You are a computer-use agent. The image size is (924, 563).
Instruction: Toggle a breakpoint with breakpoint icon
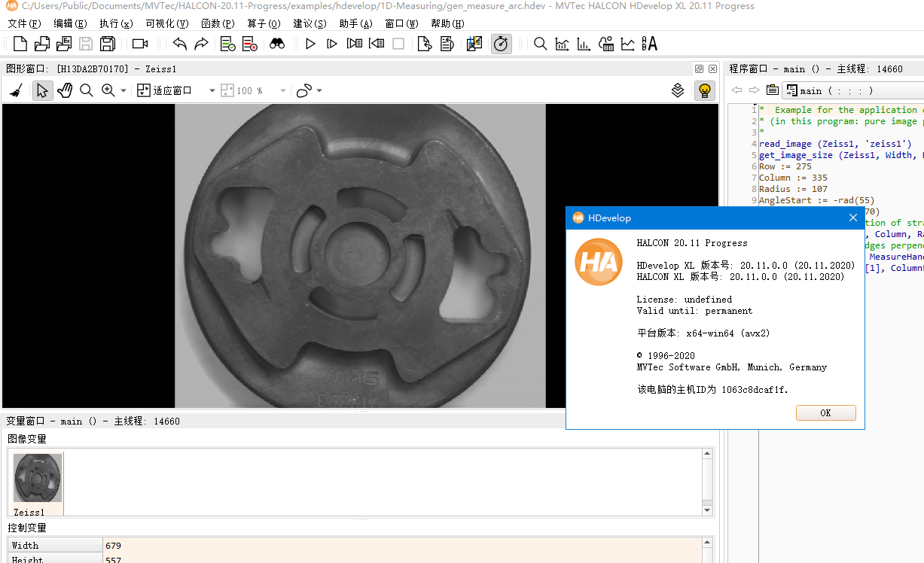[x=227, y=44]
